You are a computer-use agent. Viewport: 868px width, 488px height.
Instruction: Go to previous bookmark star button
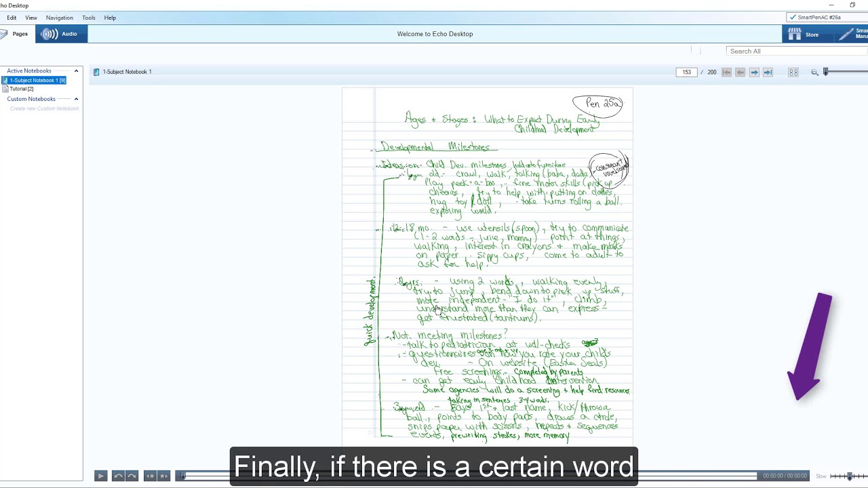point(150,476)
